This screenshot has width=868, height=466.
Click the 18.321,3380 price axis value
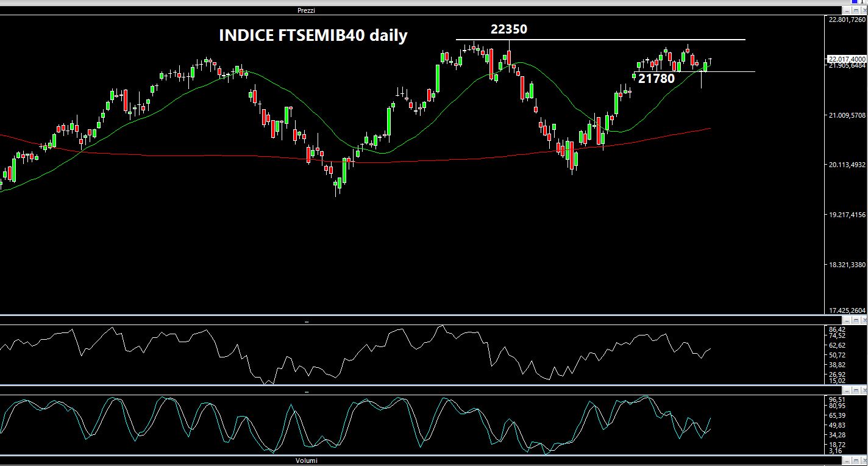point(847,265)
